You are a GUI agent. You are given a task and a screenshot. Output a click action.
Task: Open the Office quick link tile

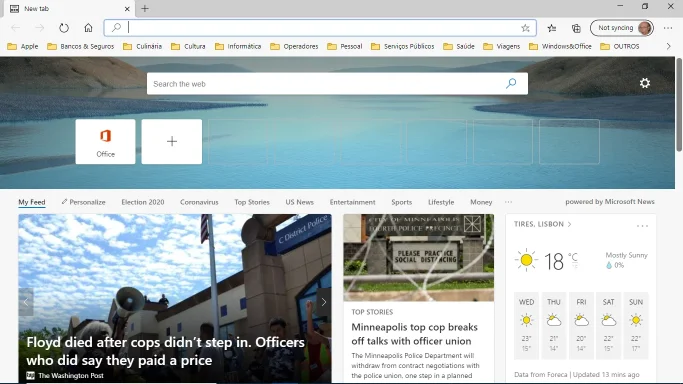pyautogui.click(x=105, y=141)
